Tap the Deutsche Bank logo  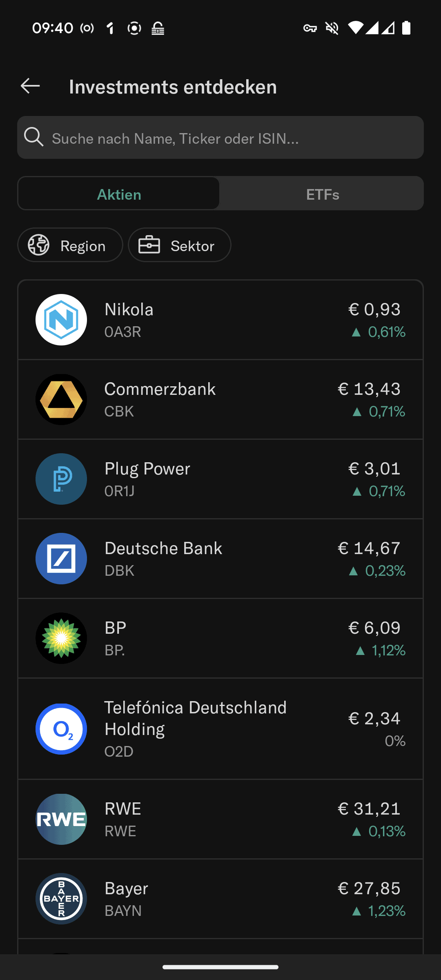coord(61,559)
